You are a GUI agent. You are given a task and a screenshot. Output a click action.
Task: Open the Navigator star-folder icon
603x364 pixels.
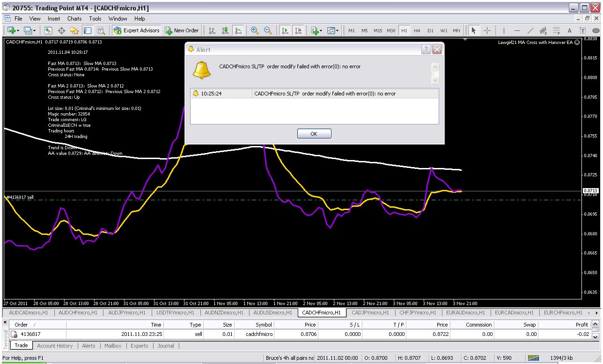[74, 30]
